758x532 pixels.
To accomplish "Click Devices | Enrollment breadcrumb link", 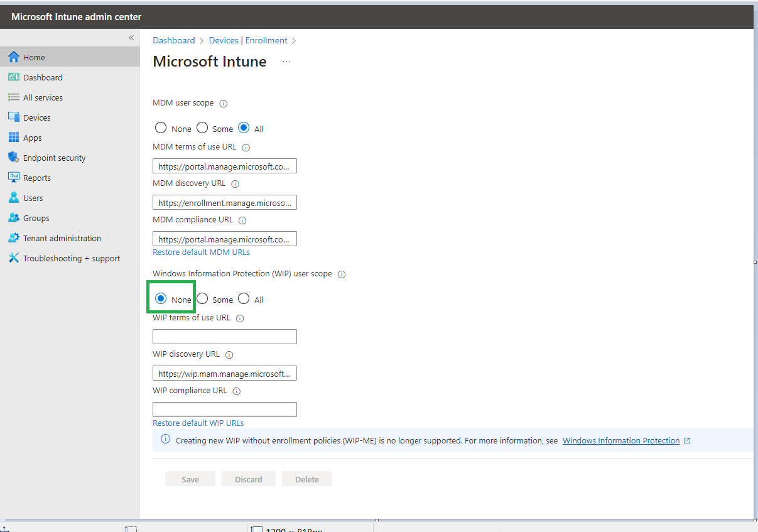I will coord(248,40).
